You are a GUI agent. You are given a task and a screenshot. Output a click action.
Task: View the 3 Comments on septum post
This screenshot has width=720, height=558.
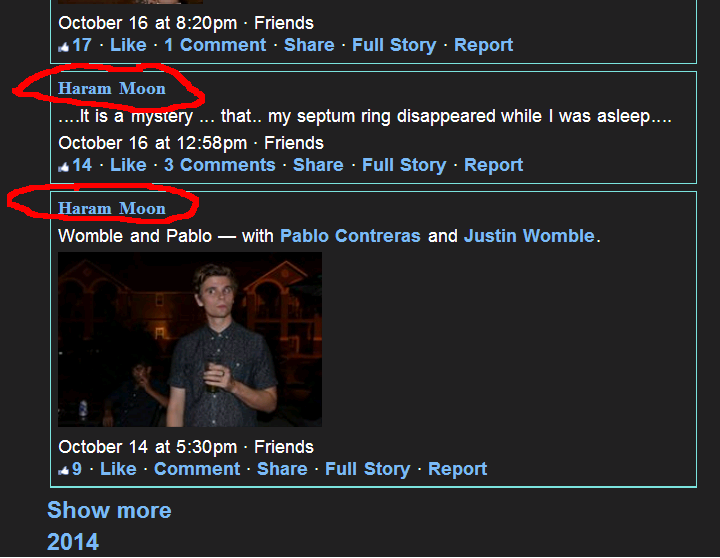point(219,165)
